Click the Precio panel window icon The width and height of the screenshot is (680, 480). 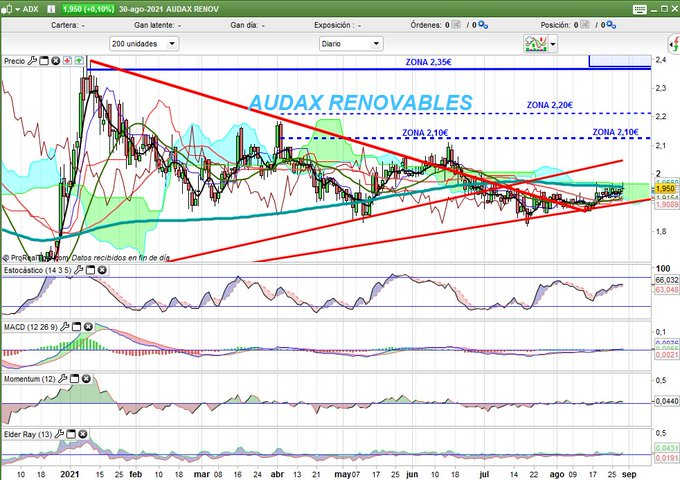pyautogui.click(x=44, y=61)
